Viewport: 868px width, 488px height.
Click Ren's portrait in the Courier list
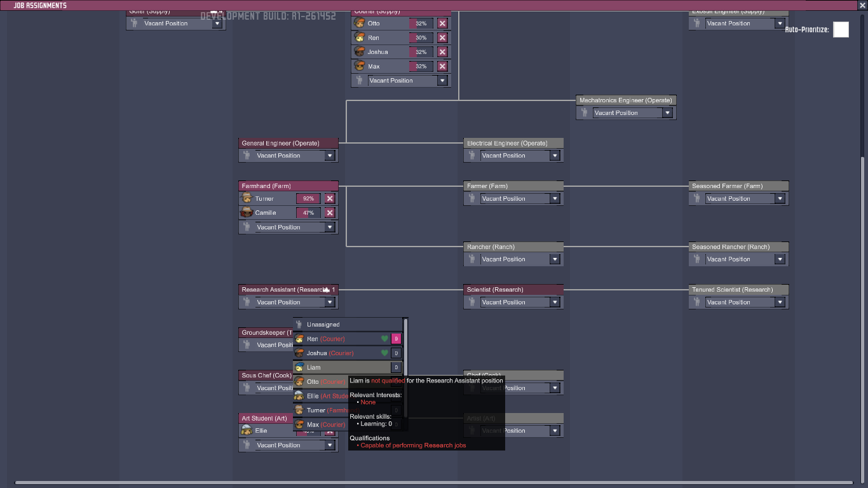(359, 37)
